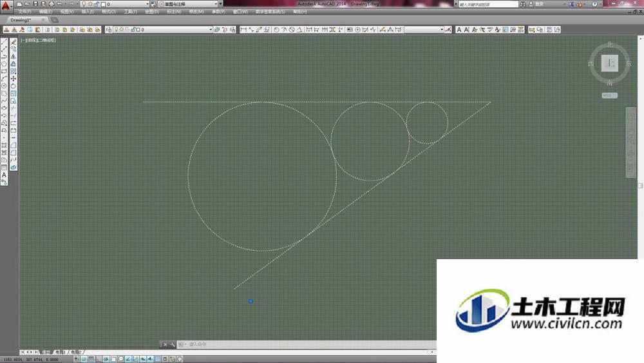This screenshot has width=644, height=363.
Task: Select the Arc draw tool
Action: pos(4,79)
